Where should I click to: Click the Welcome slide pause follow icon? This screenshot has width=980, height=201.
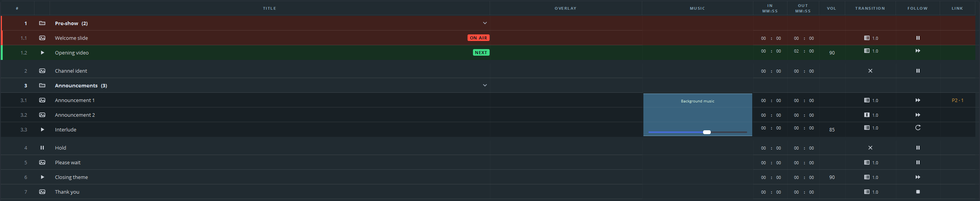point(918,38)
